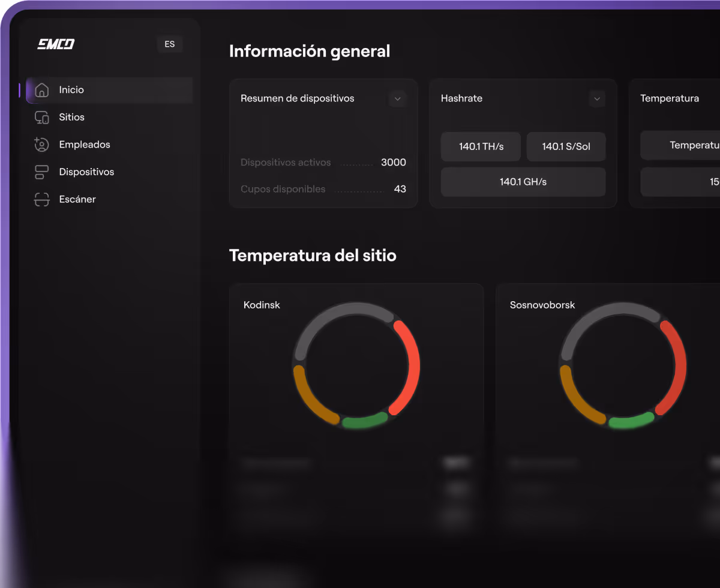Click the green segment of Sosnovoborsk chart
Image resolution: width=720 pixels, height=588 pixels.
tap(631, 421)
